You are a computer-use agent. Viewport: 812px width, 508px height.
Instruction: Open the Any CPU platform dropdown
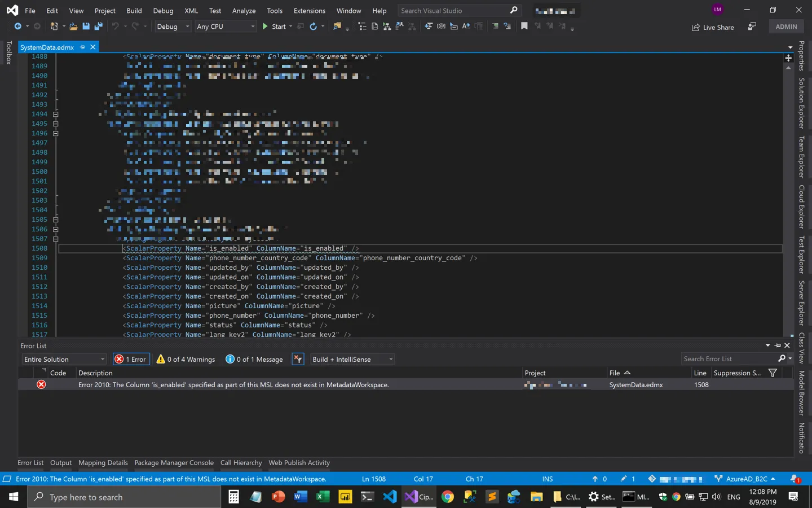tap(226, 27)
